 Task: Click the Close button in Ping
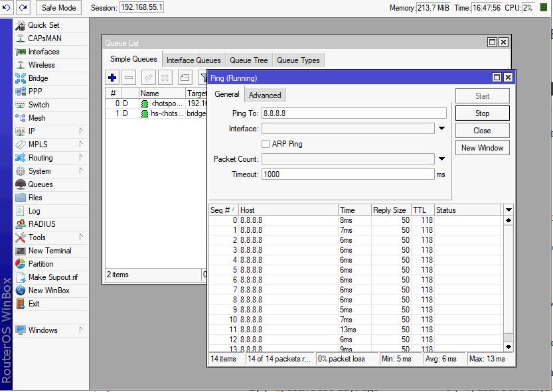[482, 131]
